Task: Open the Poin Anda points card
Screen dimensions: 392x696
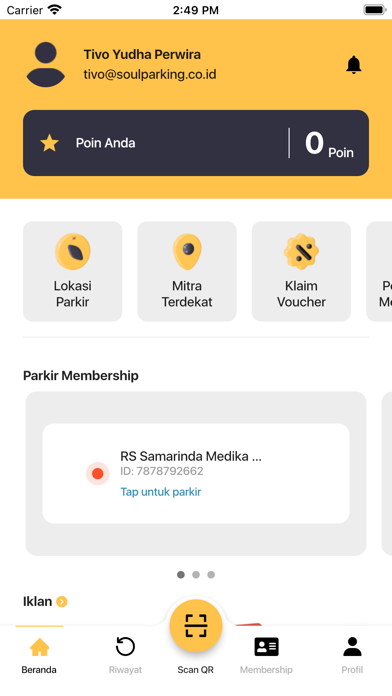Action: (x=196, y=143)
